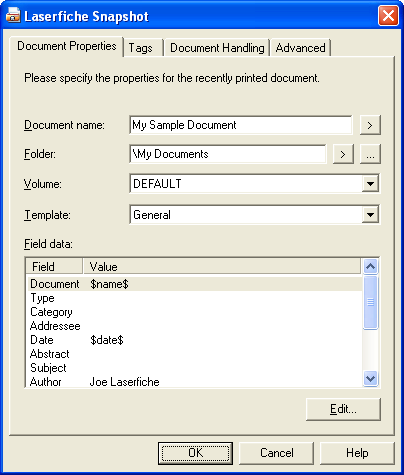404x475 pixels.
Task: Click the Field column header
Action: coord(54,267)
